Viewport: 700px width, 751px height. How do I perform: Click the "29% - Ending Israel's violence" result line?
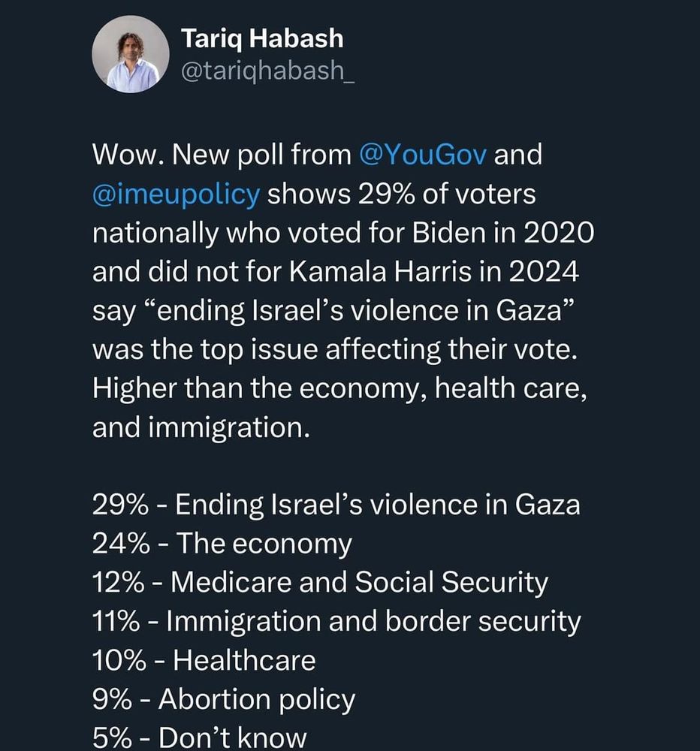click(336, 505)
